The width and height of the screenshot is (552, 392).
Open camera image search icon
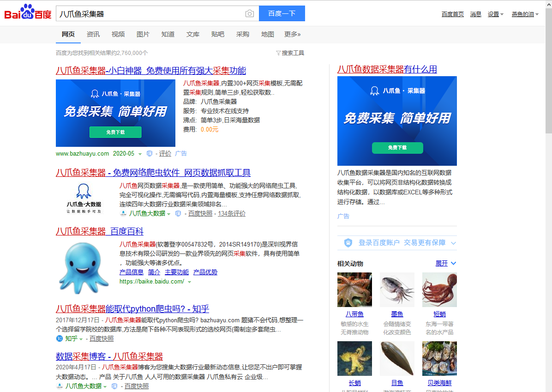click(250, 13)
